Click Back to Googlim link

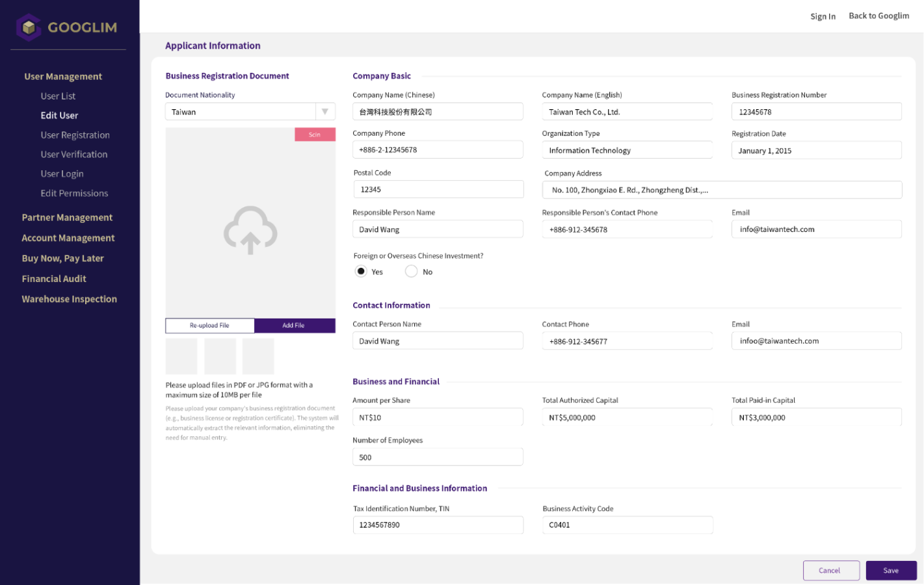coord(878,16)
